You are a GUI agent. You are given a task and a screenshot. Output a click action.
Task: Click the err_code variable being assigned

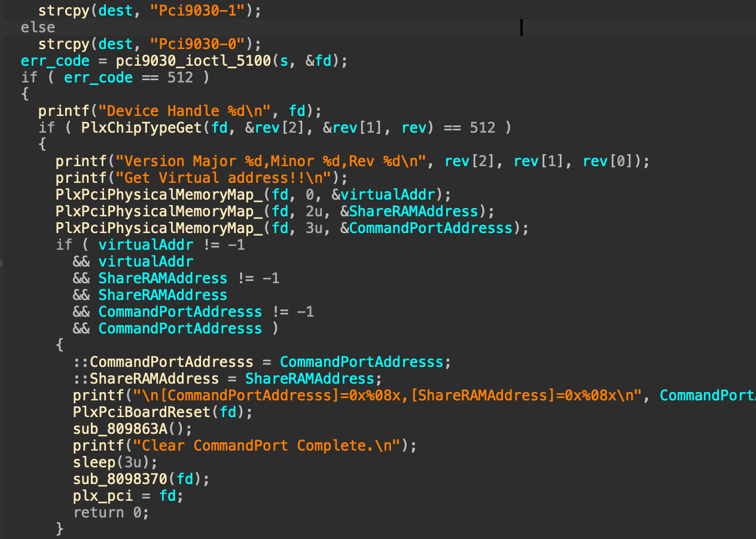55,61
